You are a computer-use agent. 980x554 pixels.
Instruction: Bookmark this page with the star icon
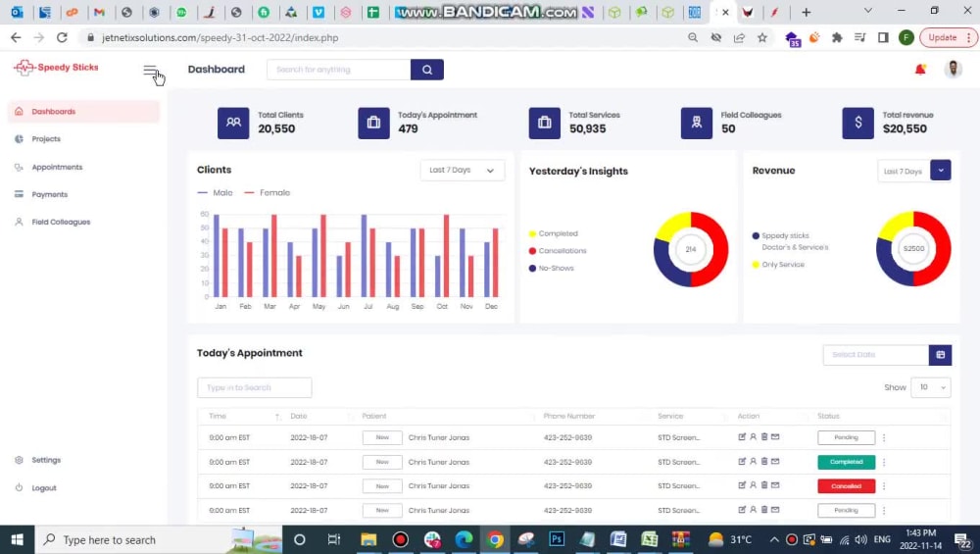pos(761,37)
